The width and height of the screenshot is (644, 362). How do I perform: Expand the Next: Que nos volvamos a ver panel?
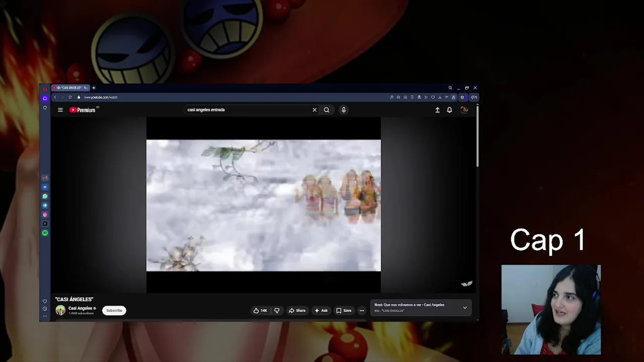tap(465, 307)
